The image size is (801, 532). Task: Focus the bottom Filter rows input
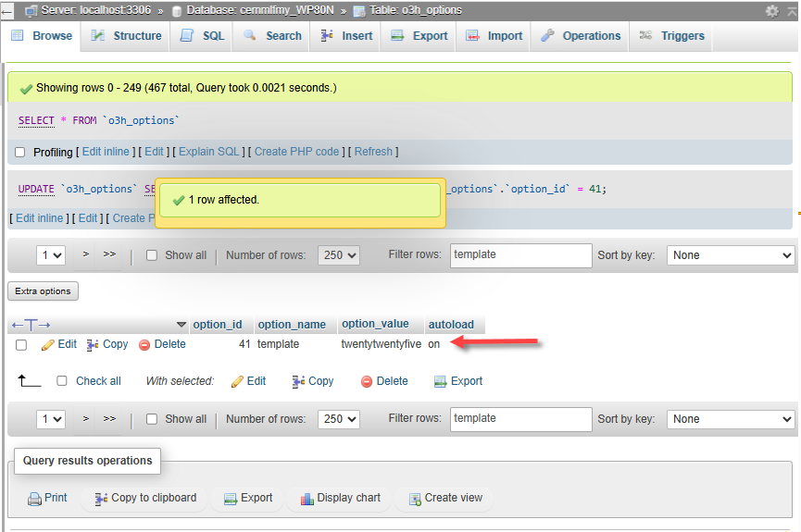pos(521,418)
